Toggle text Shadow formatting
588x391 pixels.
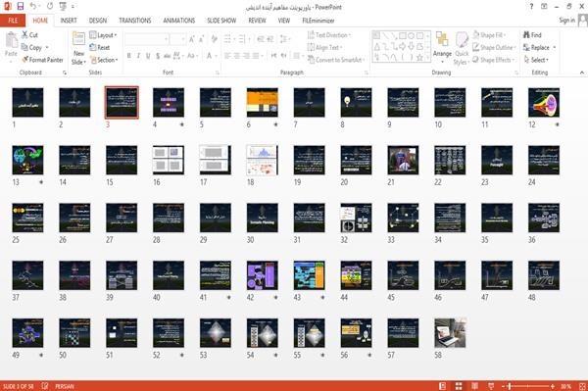[x=158, y=56]
